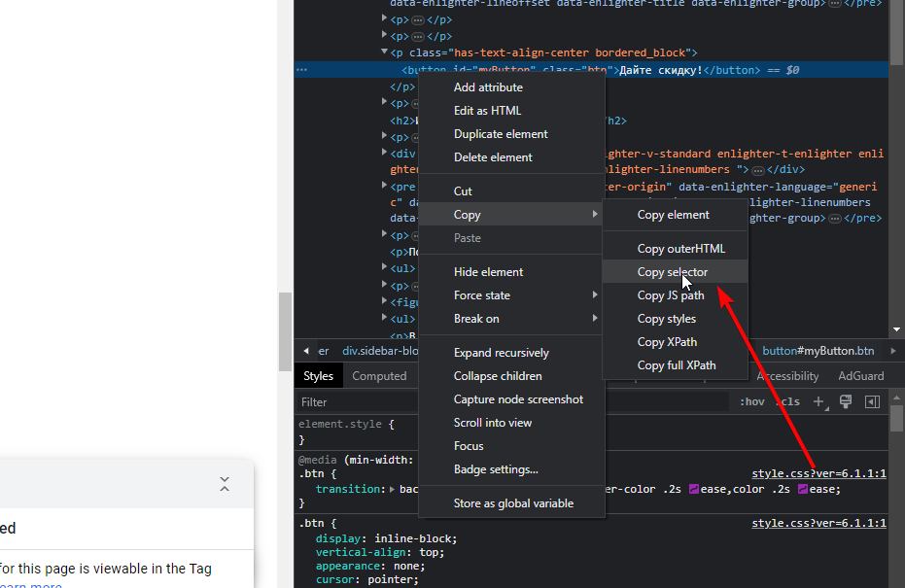Open style.css link beside display inline-block rule

pyautogui.click(x=818, y=523)
